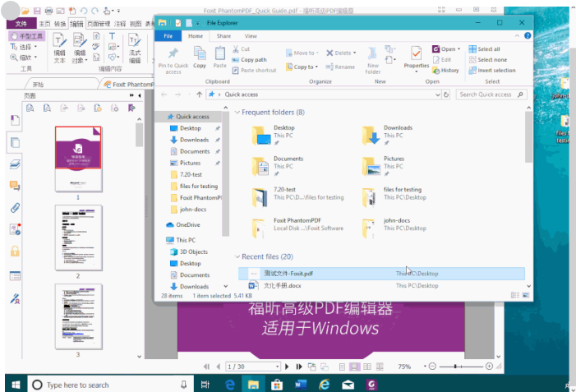This screenshot has width=576, height=392.
Task: Open the zoom percentage dropdown in Foxit
Action: point(425,367)
